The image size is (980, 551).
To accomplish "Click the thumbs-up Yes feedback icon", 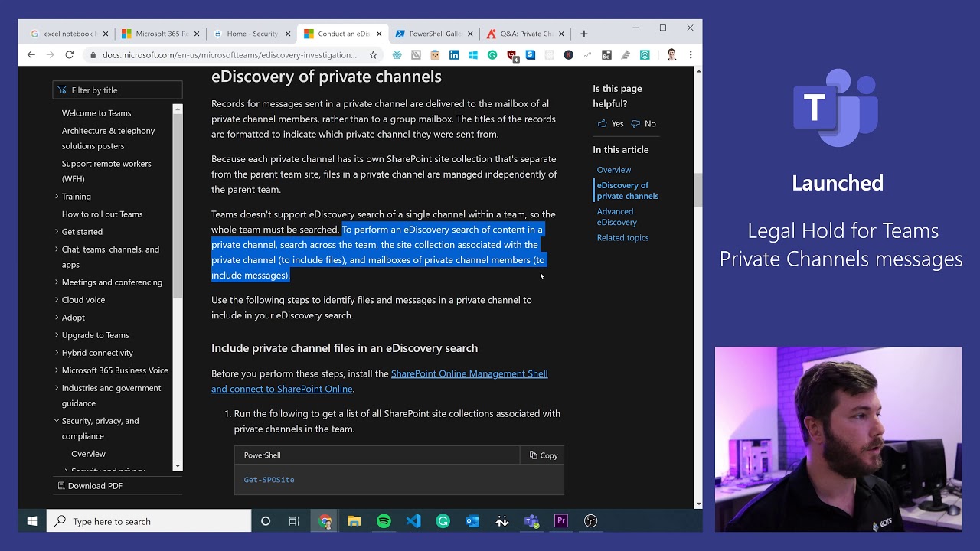I will 602,123.
